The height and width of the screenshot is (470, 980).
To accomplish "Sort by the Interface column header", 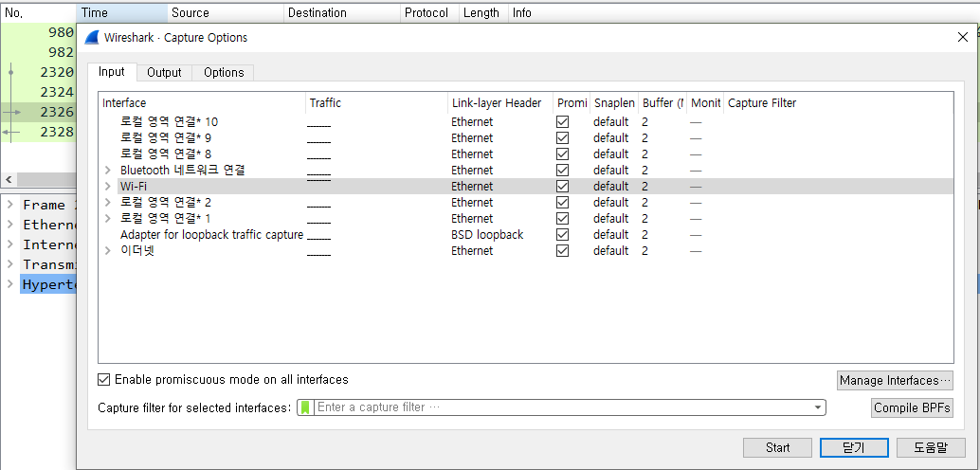I will click(x=203, y=103).
